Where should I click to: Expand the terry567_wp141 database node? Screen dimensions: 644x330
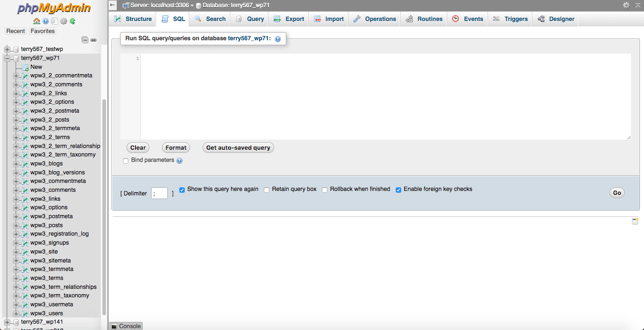(x=7, y=322)
